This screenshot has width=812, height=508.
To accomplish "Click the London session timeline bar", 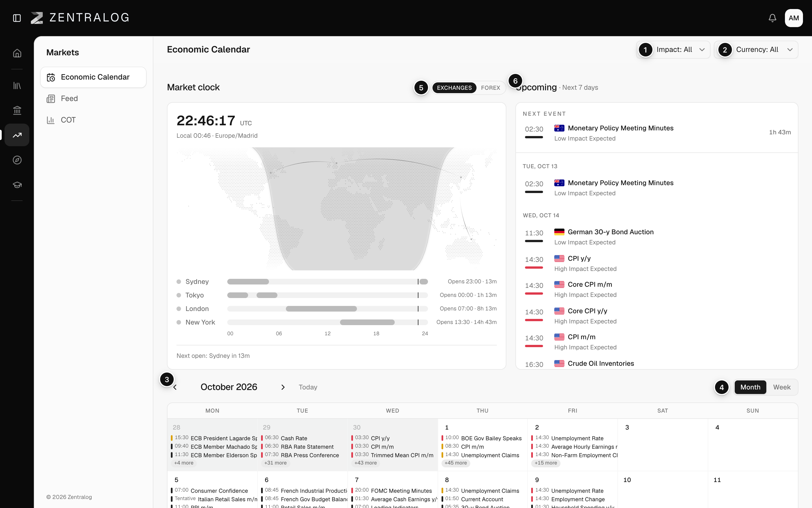I will pyautogui.click(x=327, y=309).
